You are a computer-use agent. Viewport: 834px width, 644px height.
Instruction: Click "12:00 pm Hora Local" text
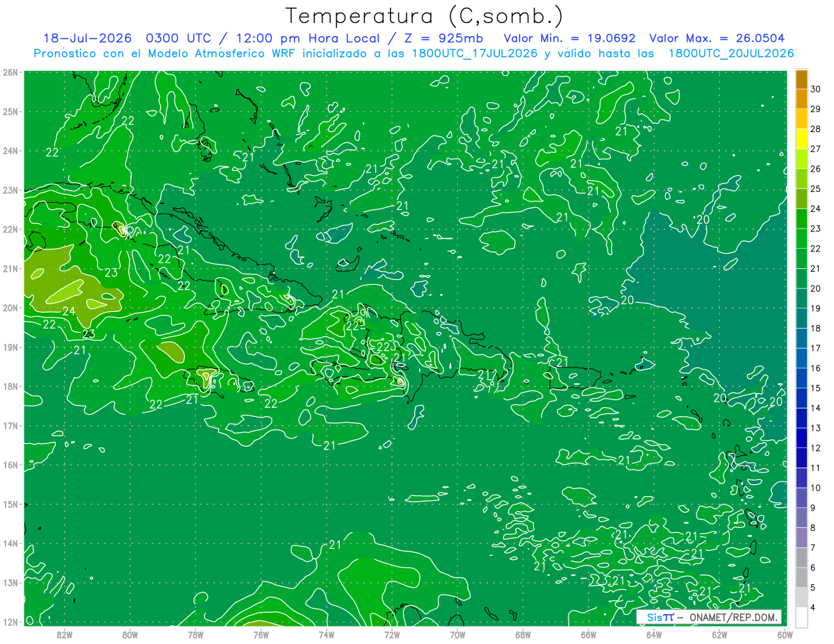tap(307, 38)
